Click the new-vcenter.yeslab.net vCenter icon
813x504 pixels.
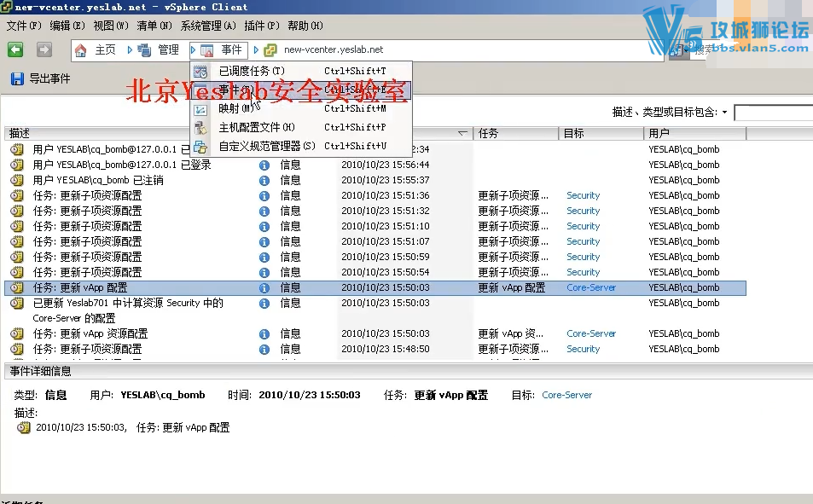click(270, 50)
